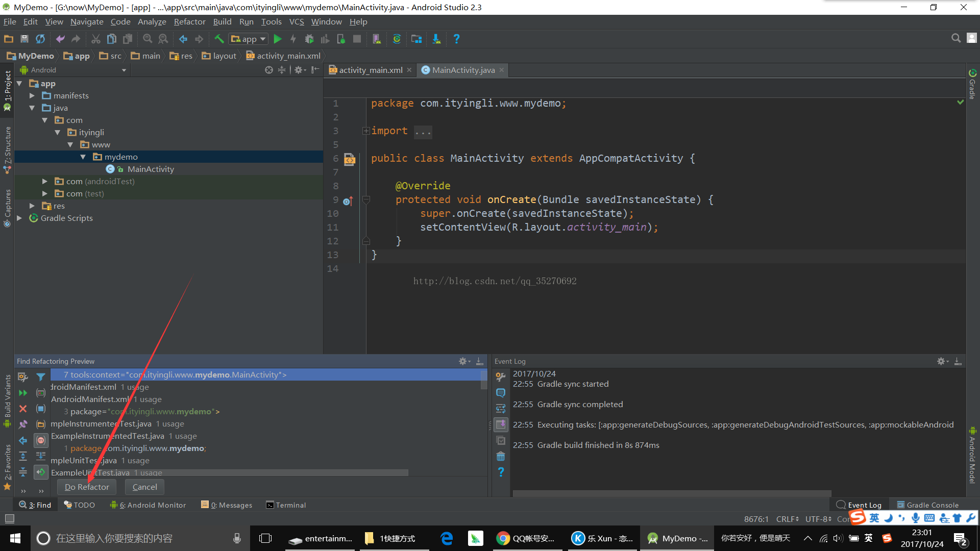This screenshot has width=980, height=551.
Task: Open the Build menu
Action: pos(222,21)
